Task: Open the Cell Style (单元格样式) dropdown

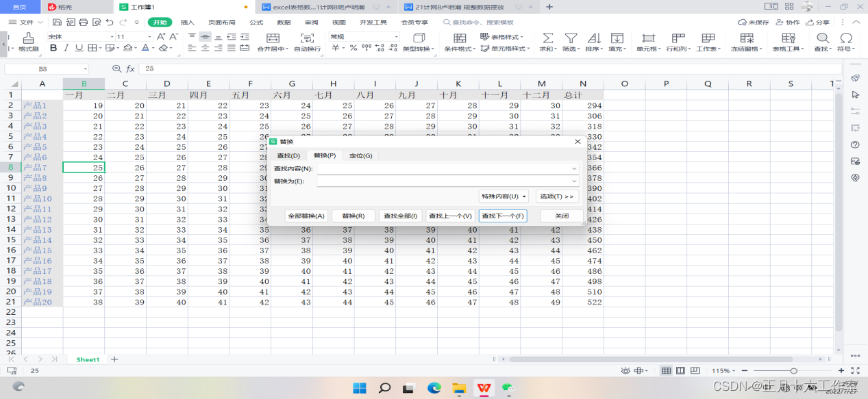Action: (x=506, y=49)
